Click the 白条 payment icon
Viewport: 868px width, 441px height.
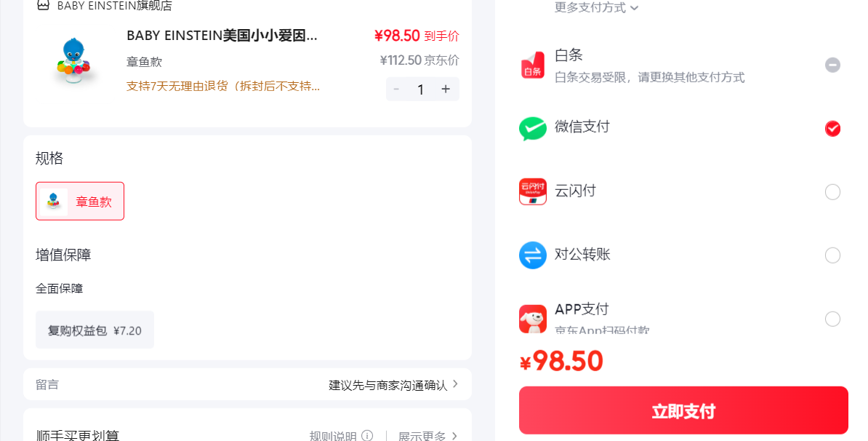tap(533, 65)
